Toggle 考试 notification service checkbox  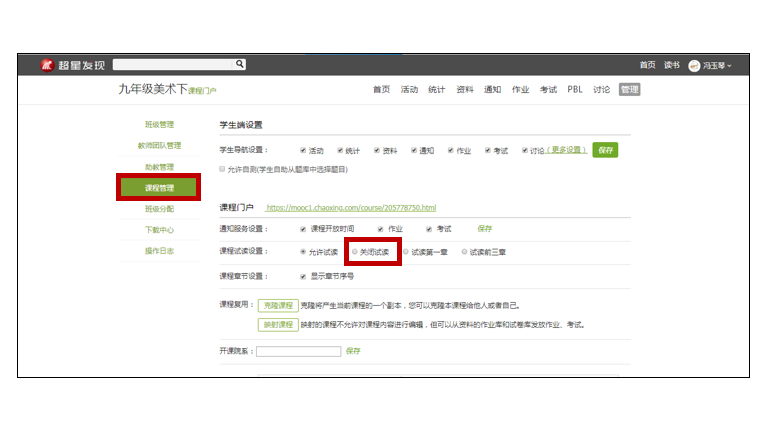click(x=429, y=229)
